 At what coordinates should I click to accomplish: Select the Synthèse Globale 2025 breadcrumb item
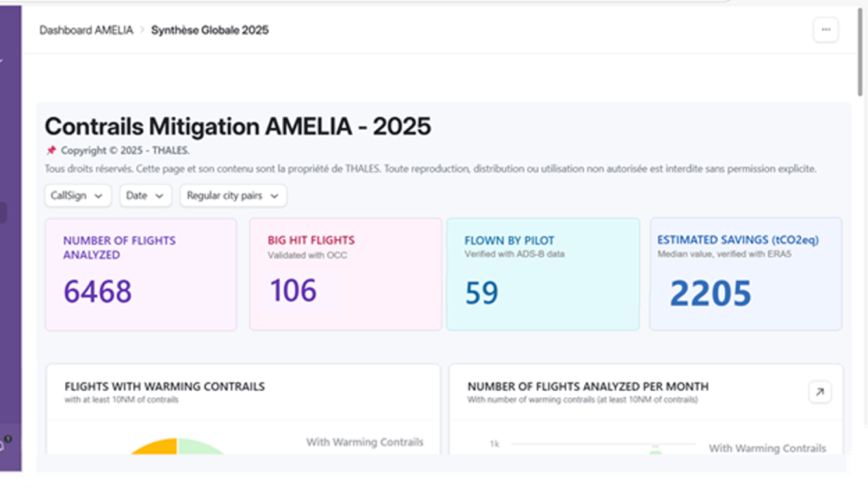tap(210, 30)
